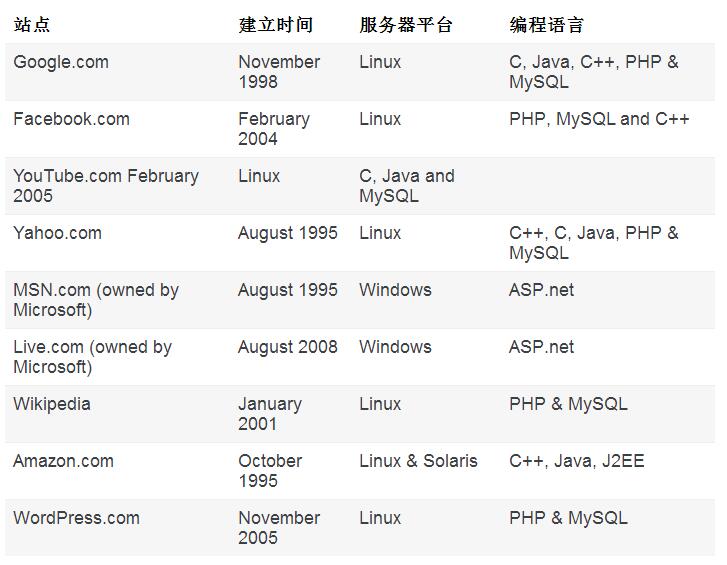727x565 pixels.
Task: Click the Yahoo.com site cell
Action: point(57,233)
